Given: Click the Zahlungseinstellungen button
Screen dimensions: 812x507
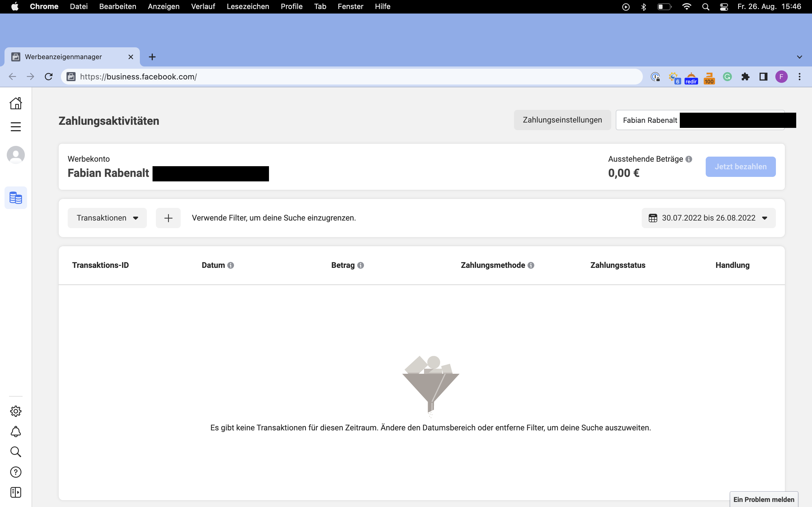Looking at the screenshot, I should pyautogui.click(x=562, y=120).
